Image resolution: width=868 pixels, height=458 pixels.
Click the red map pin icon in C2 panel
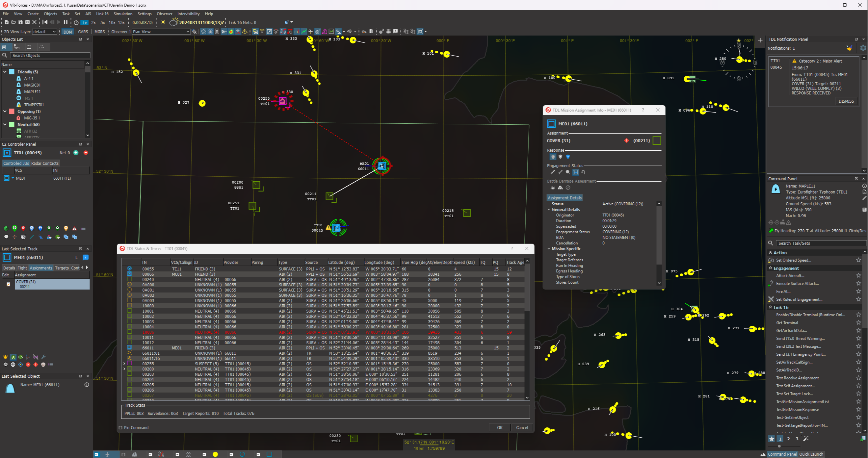23,228
